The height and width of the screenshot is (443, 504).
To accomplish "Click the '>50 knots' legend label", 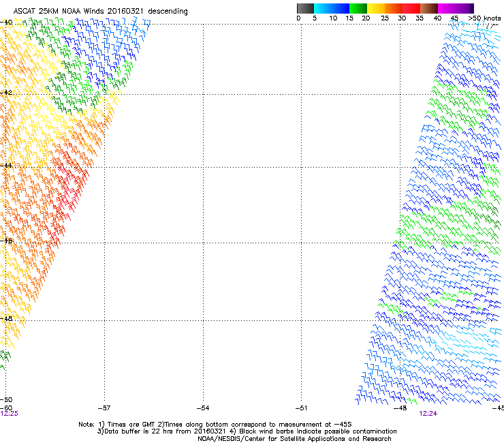I will 484,18.
